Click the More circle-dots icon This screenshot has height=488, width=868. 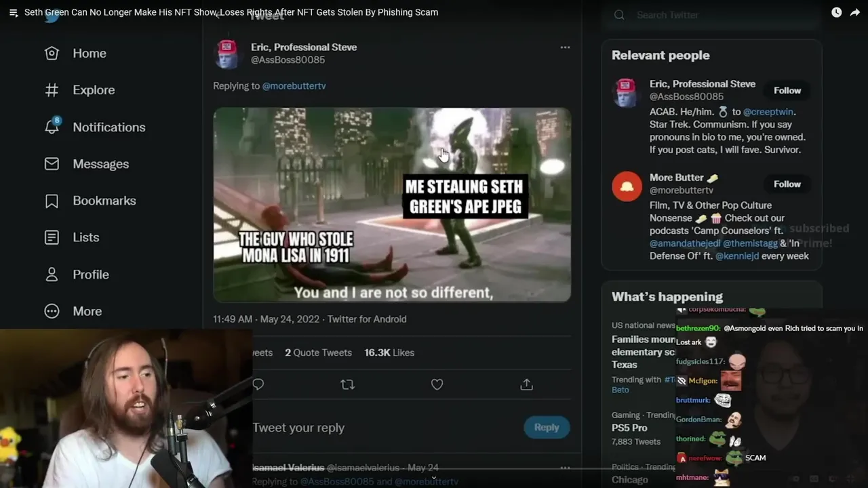coord(52,311)
